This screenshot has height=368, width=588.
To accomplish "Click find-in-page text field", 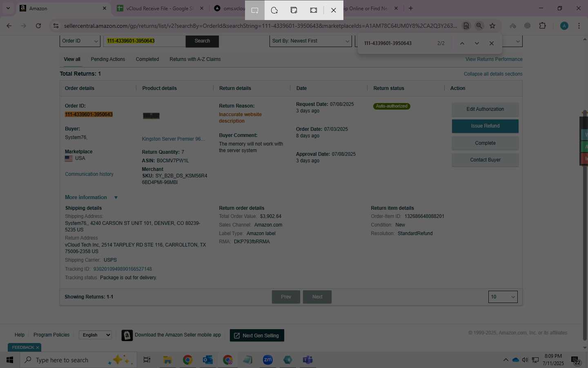I will coord(396,43).
